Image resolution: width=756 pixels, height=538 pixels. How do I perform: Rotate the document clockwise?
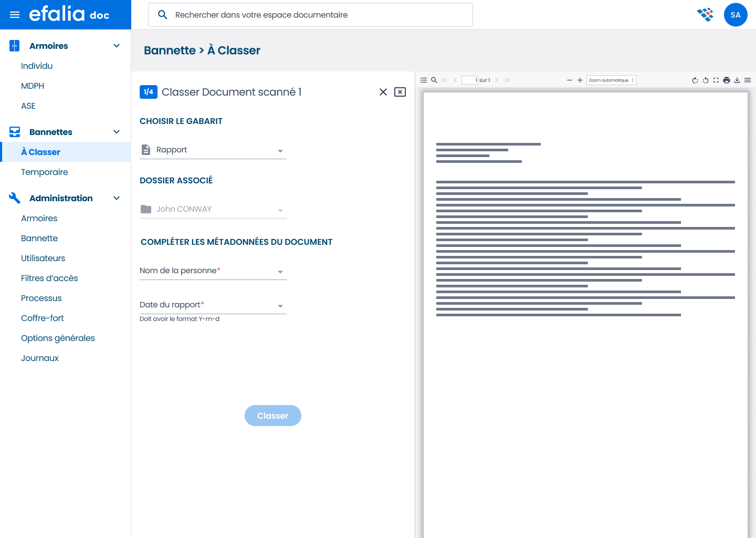point(695,80)
